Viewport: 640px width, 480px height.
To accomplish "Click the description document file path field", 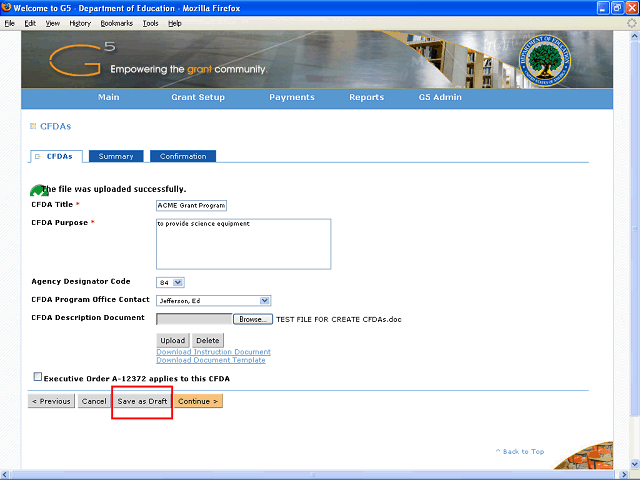I will (194, 319).
